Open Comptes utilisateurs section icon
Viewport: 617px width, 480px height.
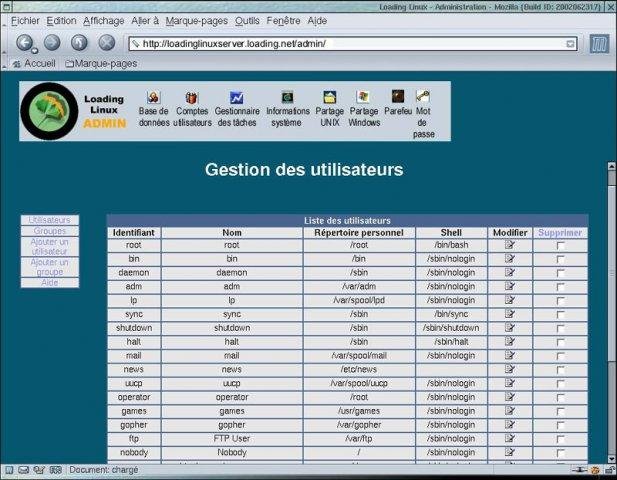[192, 98]
